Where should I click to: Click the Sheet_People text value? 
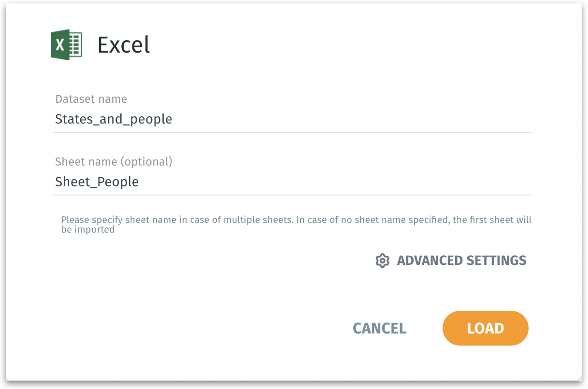coord(97,182)
